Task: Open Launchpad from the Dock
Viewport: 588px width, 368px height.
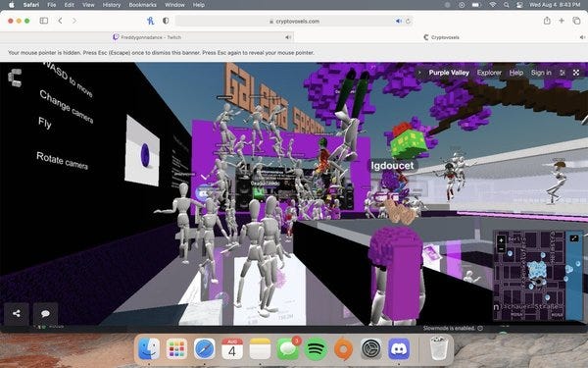Action: 176,348
